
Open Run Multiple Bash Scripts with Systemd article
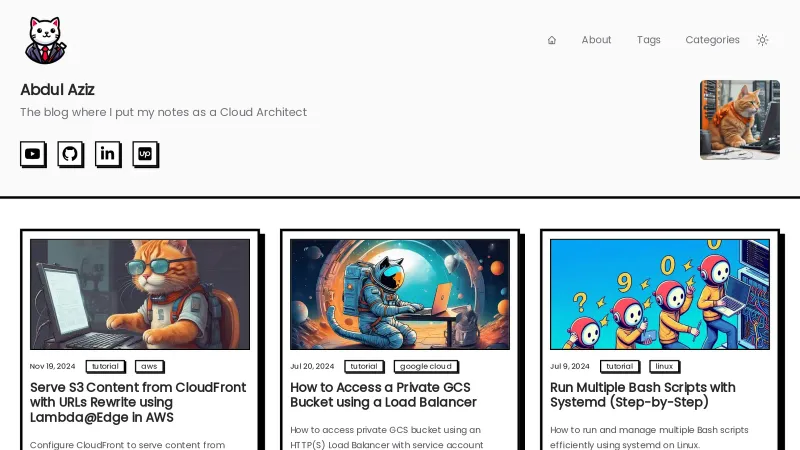click(643, 395)
